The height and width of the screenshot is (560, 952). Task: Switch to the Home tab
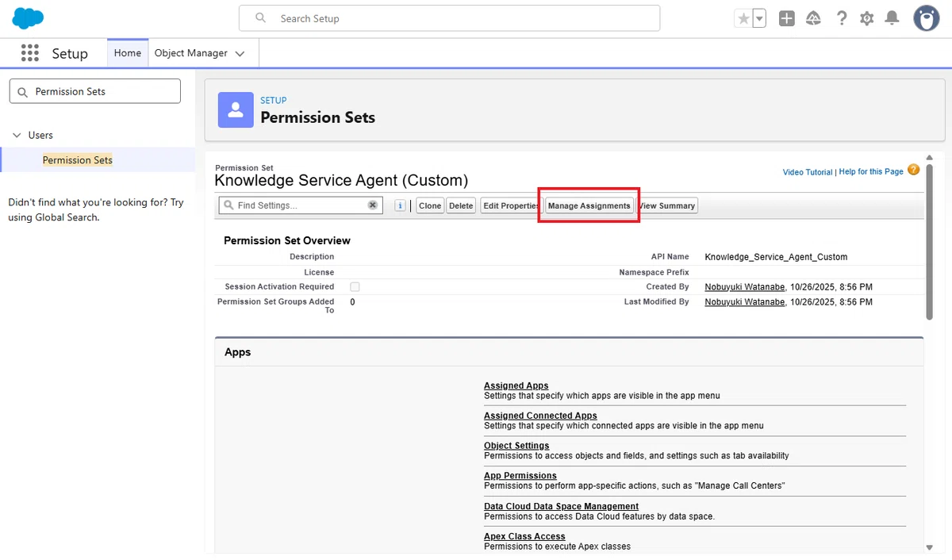128,53
